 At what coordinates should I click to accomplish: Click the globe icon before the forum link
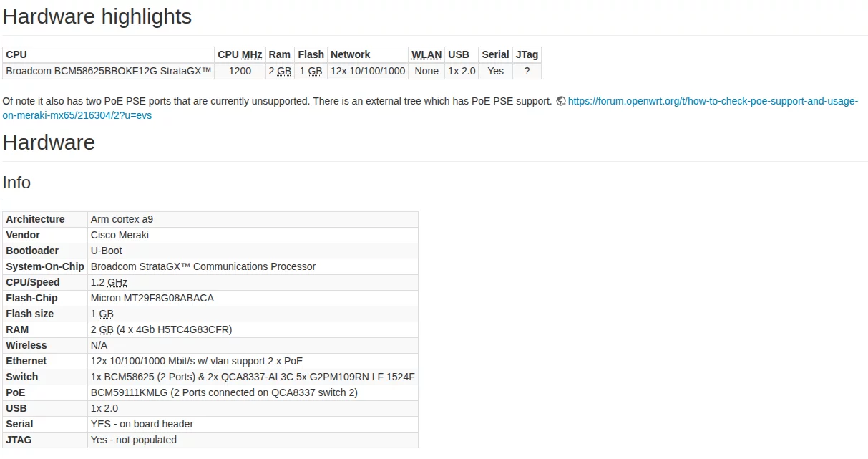click(561, 102)
